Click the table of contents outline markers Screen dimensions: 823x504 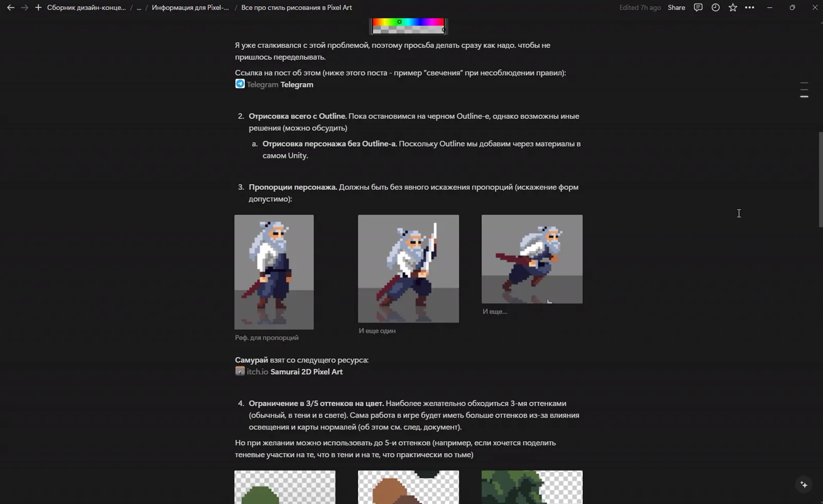click(x=804, y=89)
